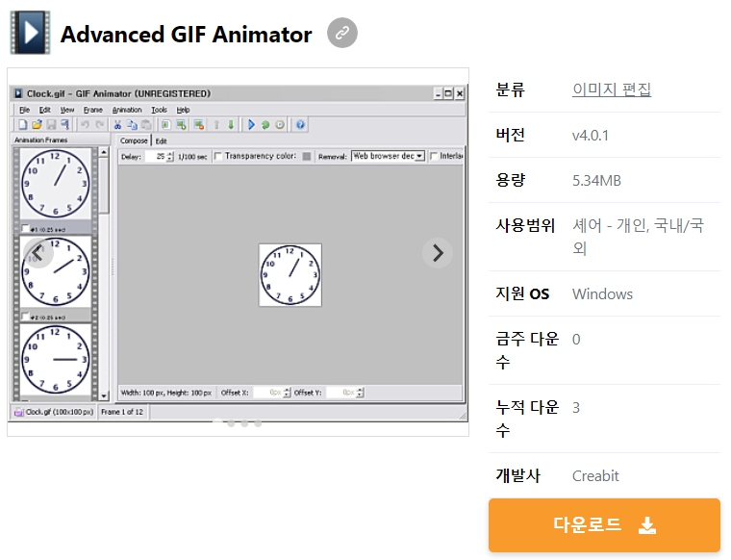
Task: Go to the previous screenshot arrow
Action: click(x=38, y=253)
